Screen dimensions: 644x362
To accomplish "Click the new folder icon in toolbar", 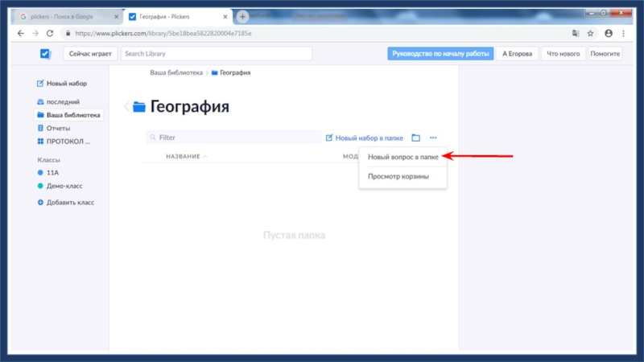I will click(x=416, y=138).
